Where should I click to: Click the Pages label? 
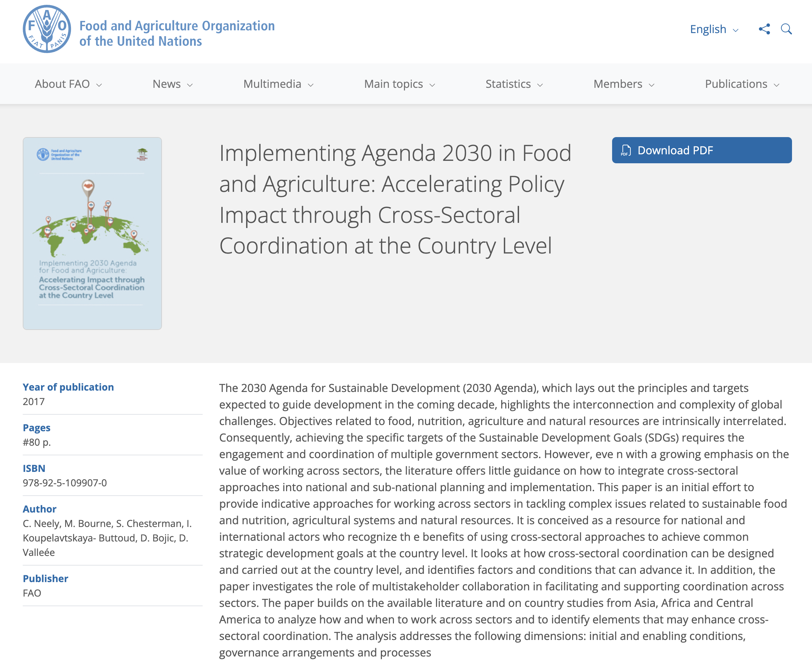click(37, 428)
